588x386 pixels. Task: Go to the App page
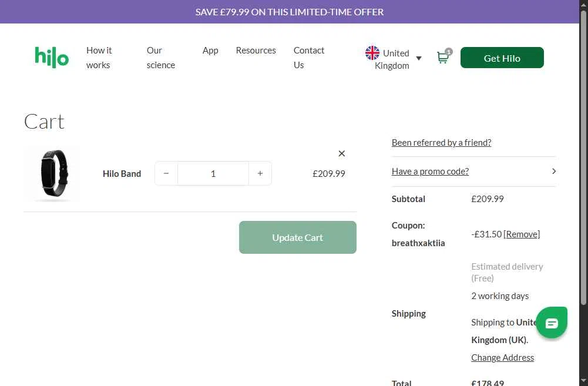[x=210, y=51]
